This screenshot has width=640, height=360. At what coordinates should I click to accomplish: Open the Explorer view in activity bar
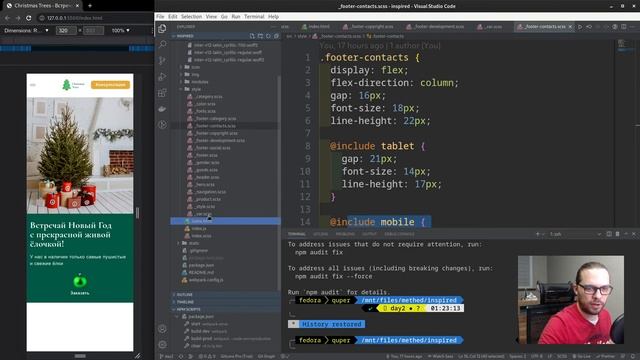tap(162, 29)
